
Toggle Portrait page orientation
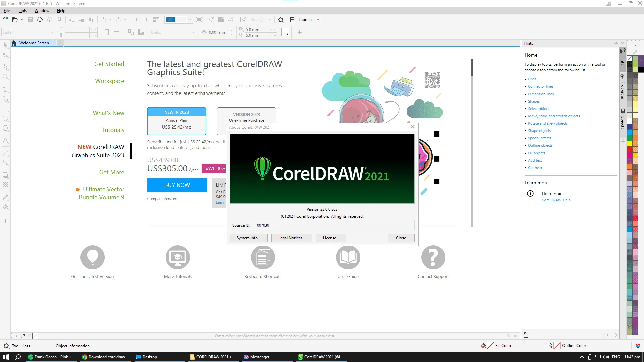pyautogui.click(x=107, y=33)
